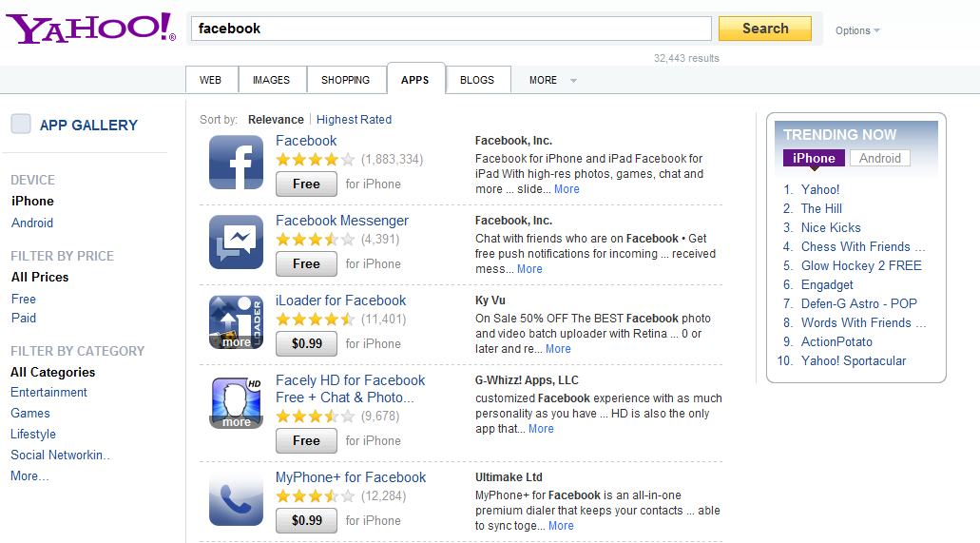This screenshot has width=980, height=543.
Task: Open trending app Engadget
Action: click(827, 285)
